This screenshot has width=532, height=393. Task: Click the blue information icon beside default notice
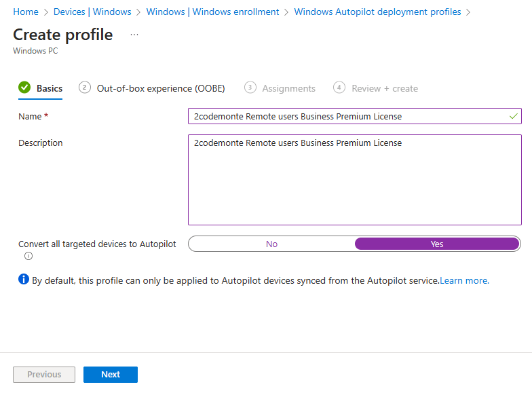(x=24, y=280)
